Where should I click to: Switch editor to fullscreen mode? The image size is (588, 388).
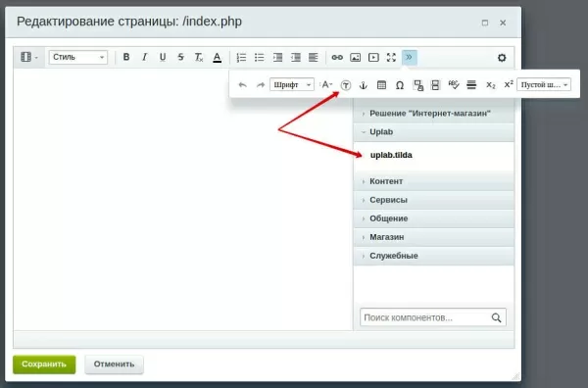coord(391,57)
